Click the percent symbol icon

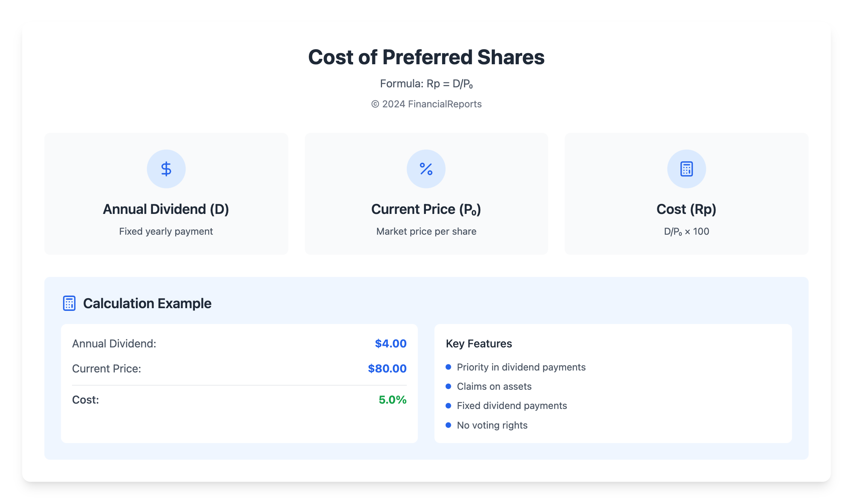click(x=426, y=169)
